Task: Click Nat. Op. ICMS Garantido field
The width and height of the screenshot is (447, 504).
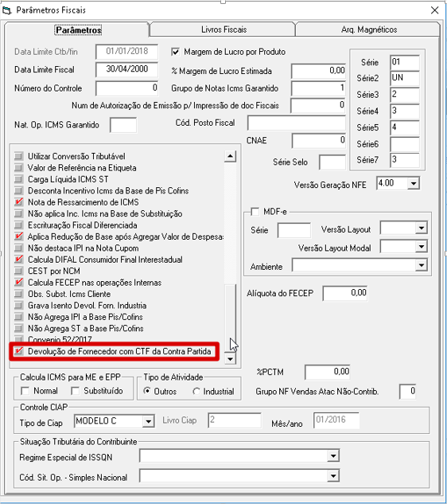Action: 123,125
